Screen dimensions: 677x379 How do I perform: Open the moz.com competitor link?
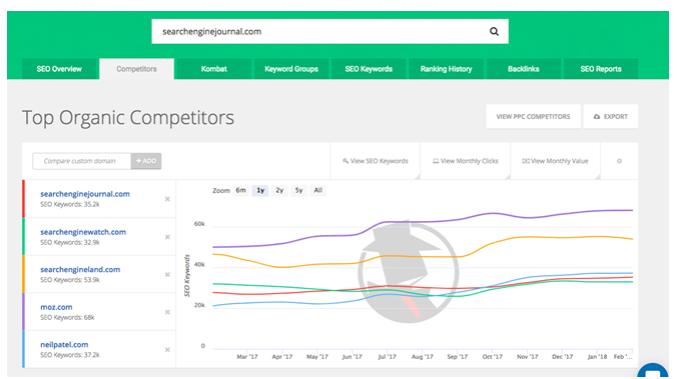click(x=56, y=307)
